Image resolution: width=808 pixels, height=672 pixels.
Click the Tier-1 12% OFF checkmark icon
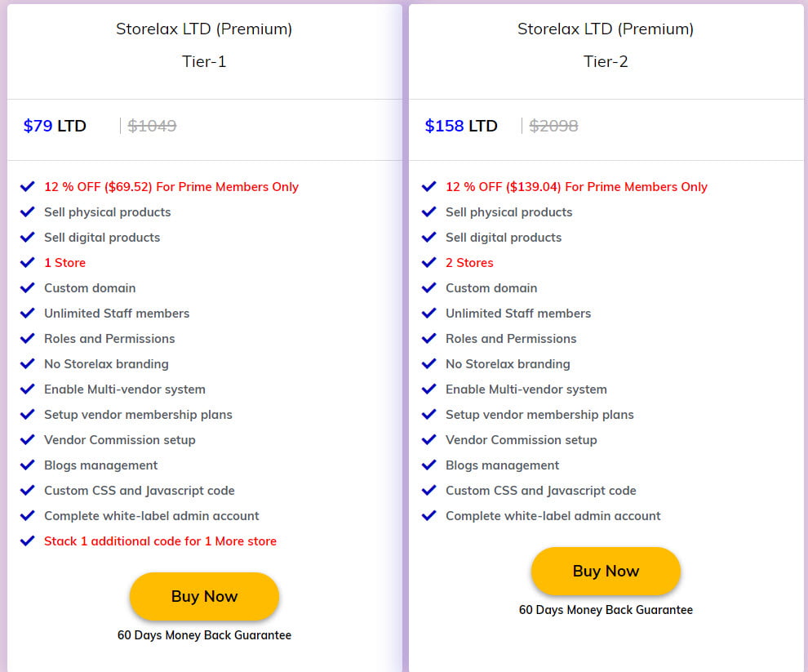tap(28, 186)
